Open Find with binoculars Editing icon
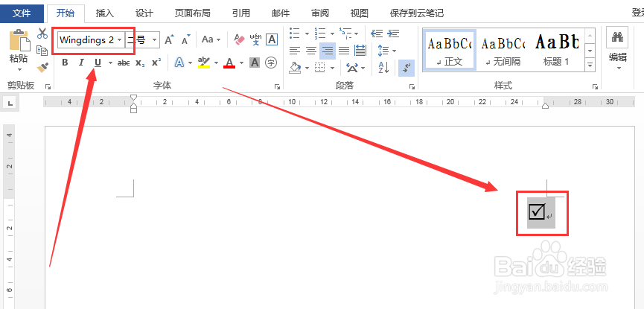The image size is (644, 309). pos(617,38)
